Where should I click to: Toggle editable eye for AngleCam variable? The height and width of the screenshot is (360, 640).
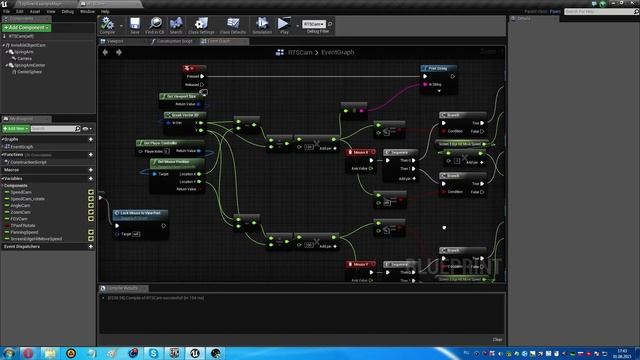pyautogui.click(x=91, y=205)
